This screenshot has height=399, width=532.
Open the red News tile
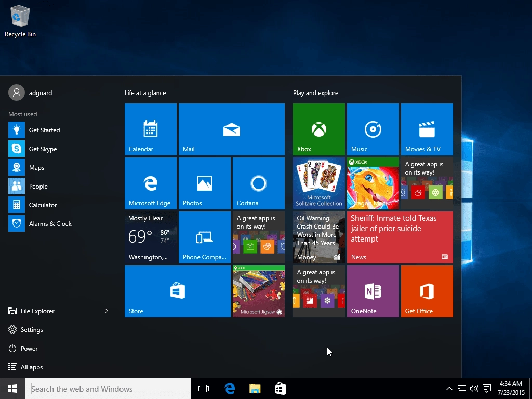[x=400, y=237]
